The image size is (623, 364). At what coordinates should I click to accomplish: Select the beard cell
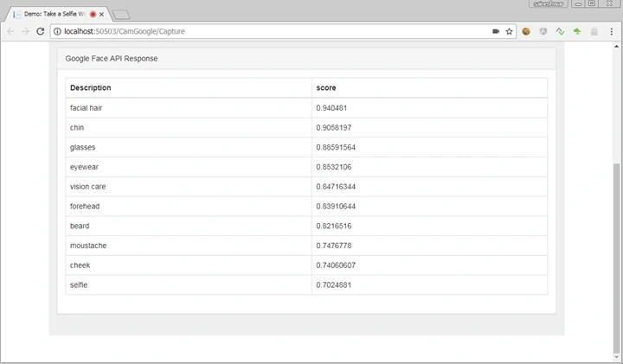coord(189,226)
